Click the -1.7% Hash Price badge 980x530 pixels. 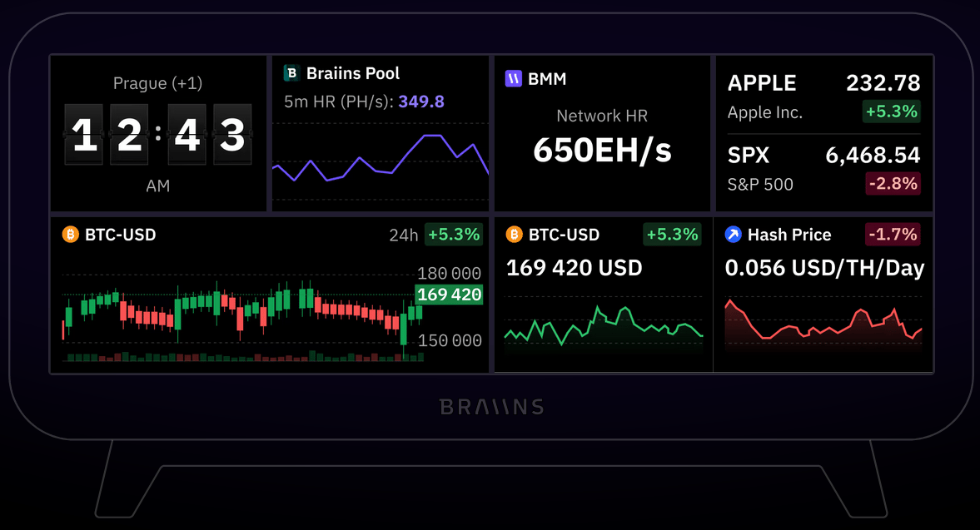(x=893, y=235)
